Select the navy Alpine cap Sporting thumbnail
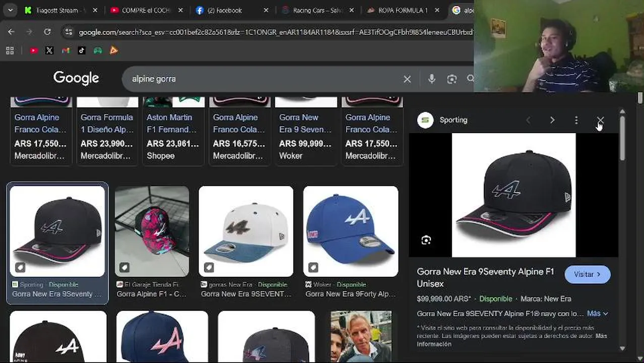The image size is (644, 363). pyautogui.click(x=57, y=231)
